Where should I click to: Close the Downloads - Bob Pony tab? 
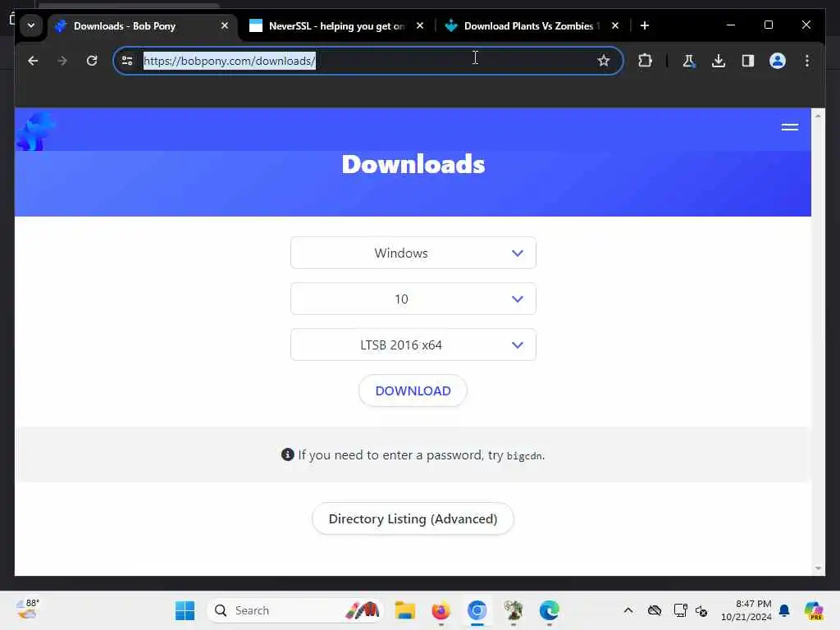tap(225, 25)
